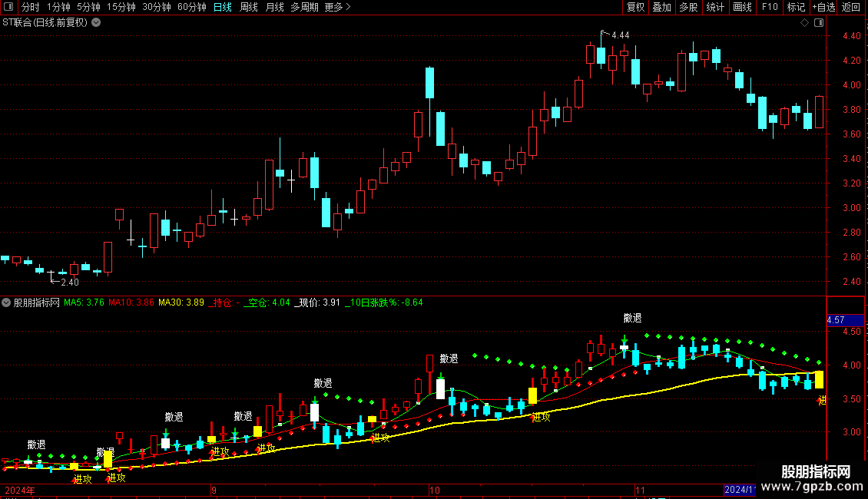
Task: Select the 1分钟 period
Action: 58,7
